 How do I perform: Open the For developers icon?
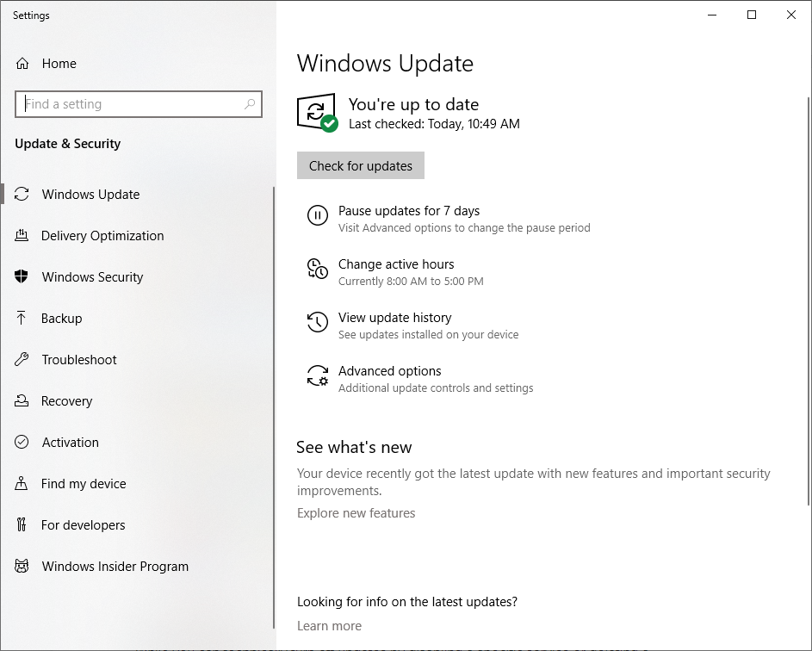point(23,524)
